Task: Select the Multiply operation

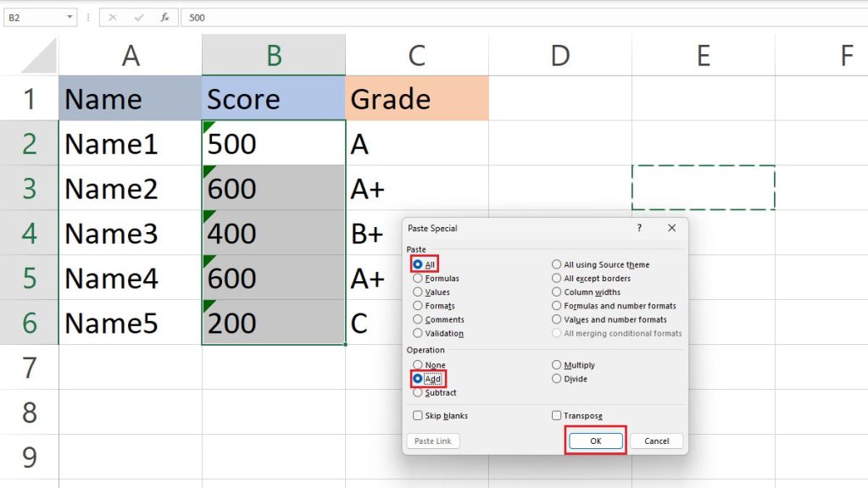Action: [x=555, y=364]
